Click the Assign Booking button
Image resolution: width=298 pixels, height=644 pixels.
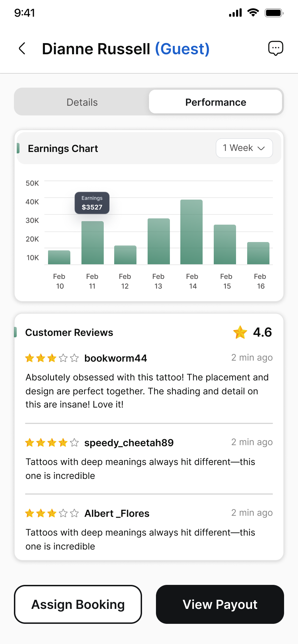tap(78, 604)
